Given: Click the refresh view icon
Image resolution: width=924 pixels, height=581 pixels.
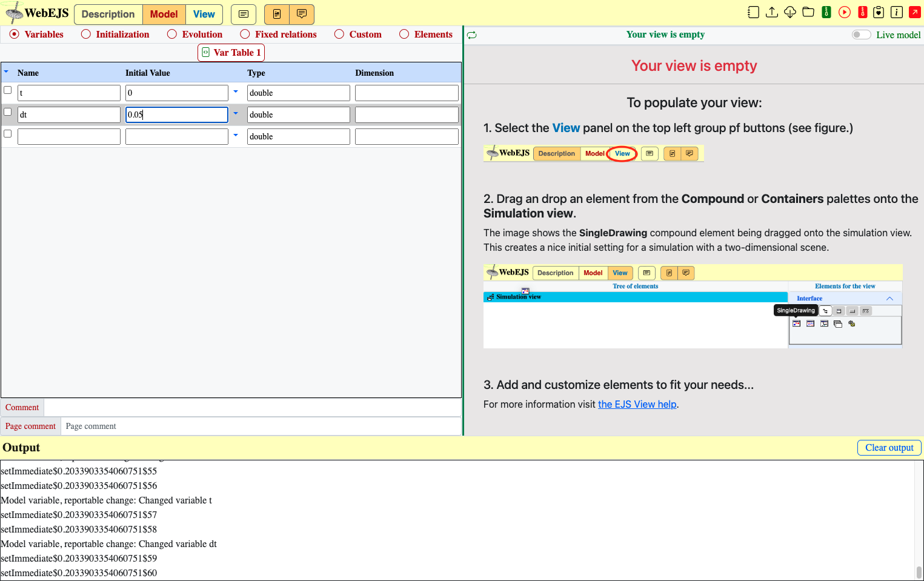Looking at the screenshot, I should click(472, 35).
